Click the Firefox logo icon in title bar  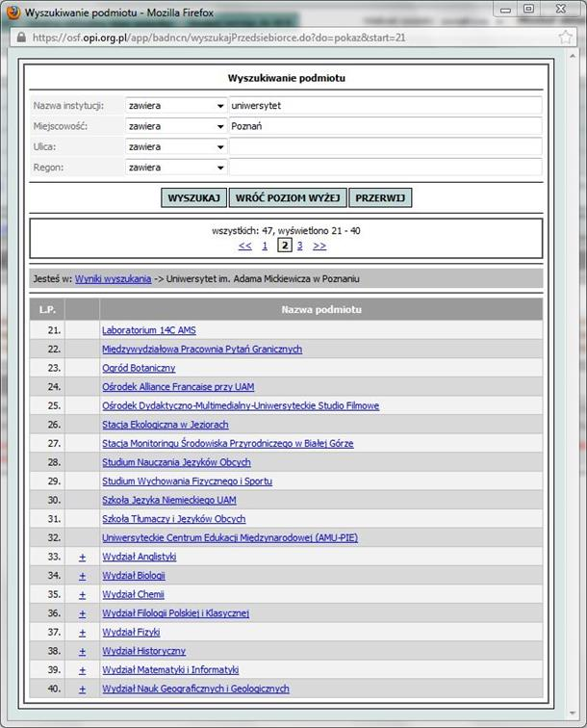pos(13,13)
